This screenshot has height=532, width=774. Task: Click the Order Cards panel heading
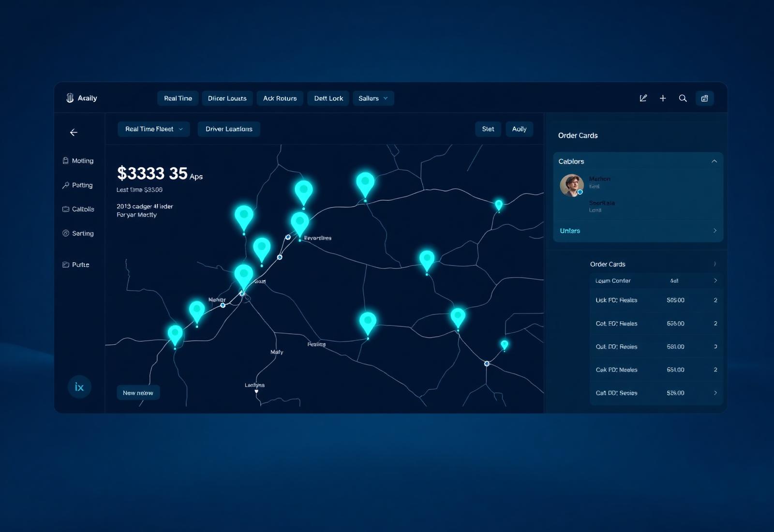(x=578, y=135)
